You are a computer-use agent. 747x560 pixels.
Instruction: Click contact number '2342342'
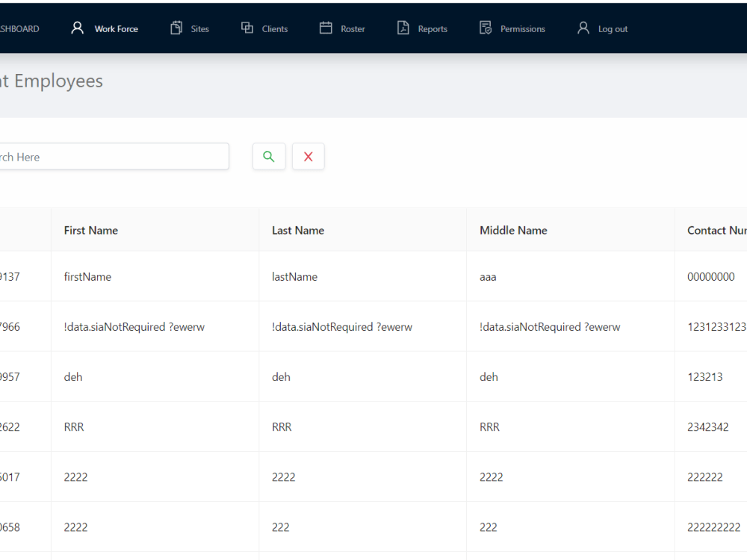tap(708, 426)
